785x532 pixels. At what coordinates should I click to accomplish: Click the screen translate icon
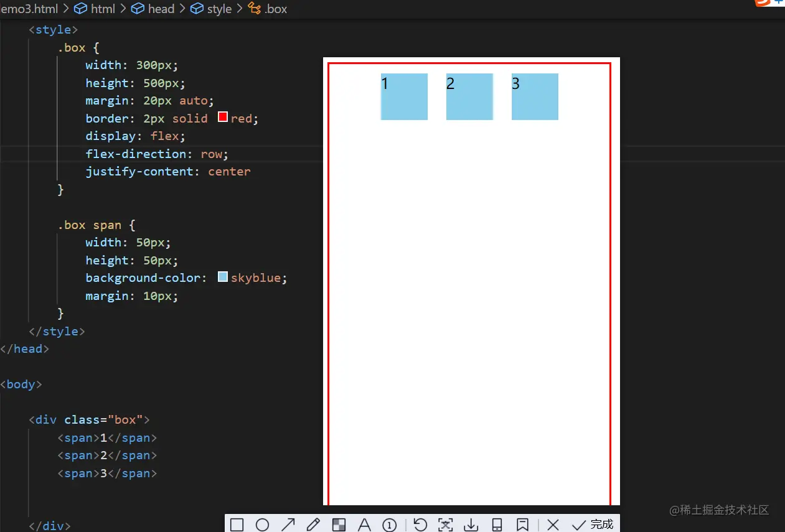[446, 525]
